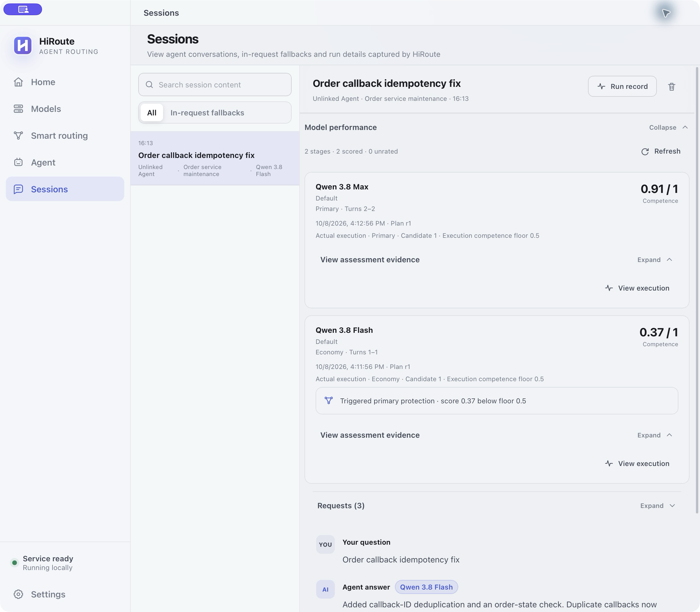Open Models from the sidebar
Viewport: 700px width, 612px height.
pos(65,109)
